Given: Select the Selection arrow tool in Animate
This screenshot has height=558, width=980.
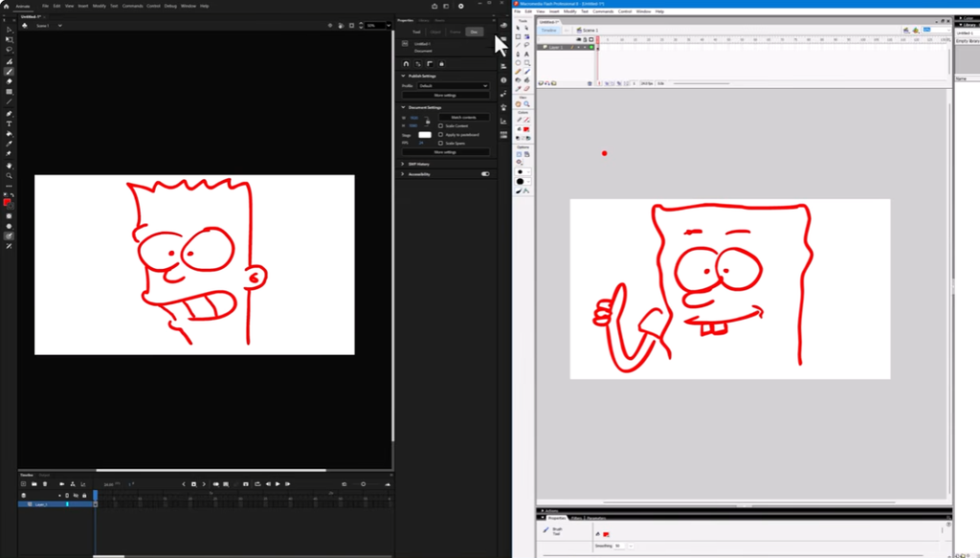Looking at the screenshot, I should click(x=9, y=30).
